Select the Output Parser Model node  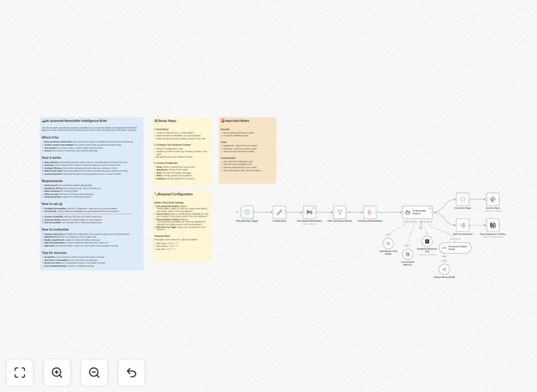[x=444, y=269]
